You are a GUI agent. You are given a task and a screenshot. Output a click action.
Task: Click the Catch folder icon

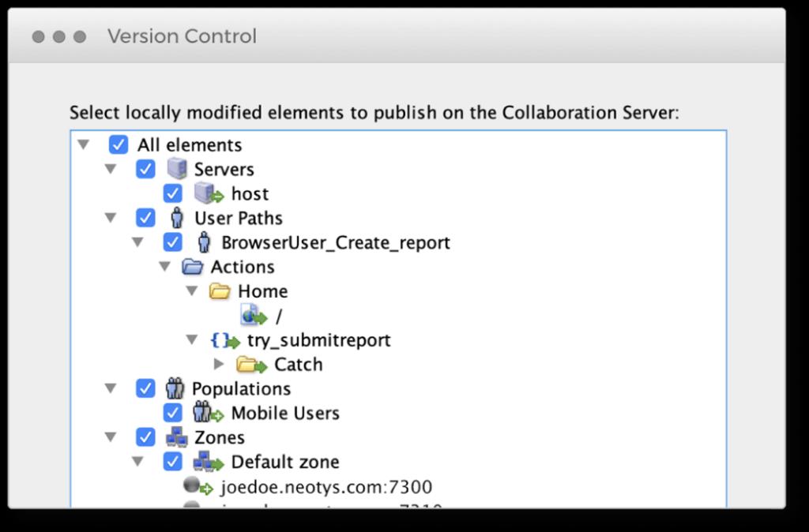[252, 365]
